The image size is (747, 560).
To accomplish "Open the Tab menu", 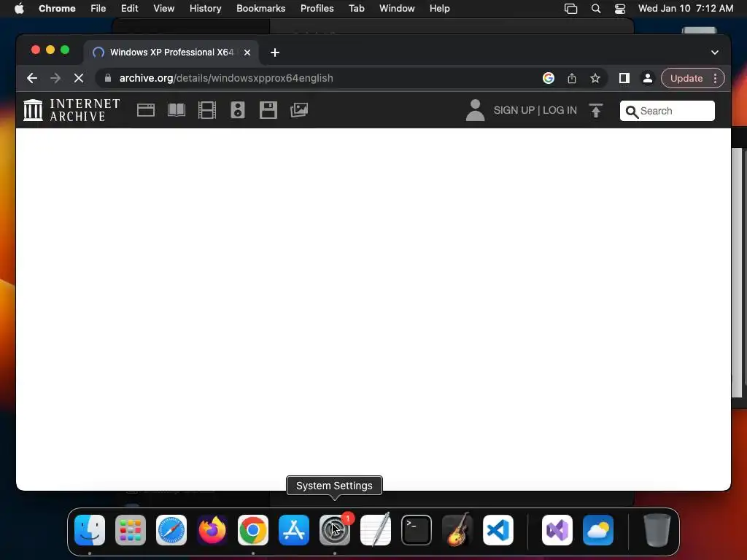I will tap(357, 9).
